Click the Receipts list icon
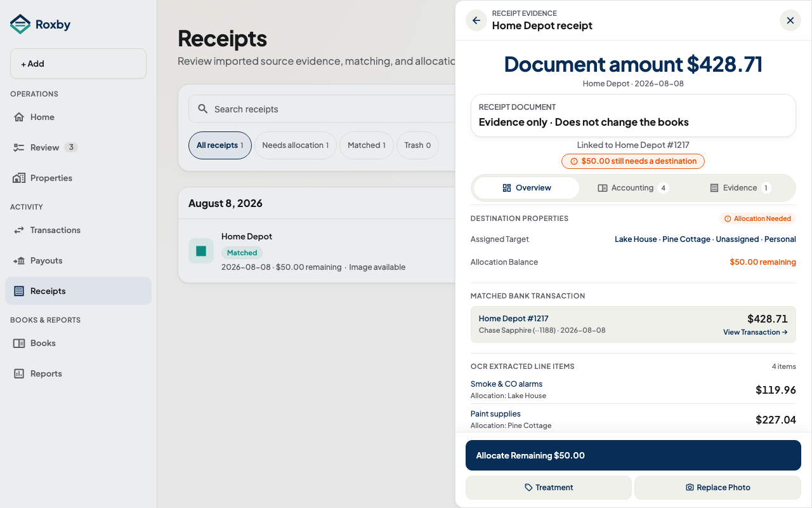This screenshot has height=508, width=812. [x=19, y=291]
